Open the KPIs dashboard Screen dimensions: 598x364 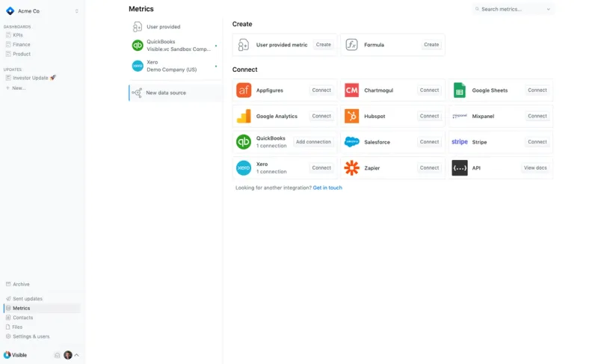tap(17, 35)
